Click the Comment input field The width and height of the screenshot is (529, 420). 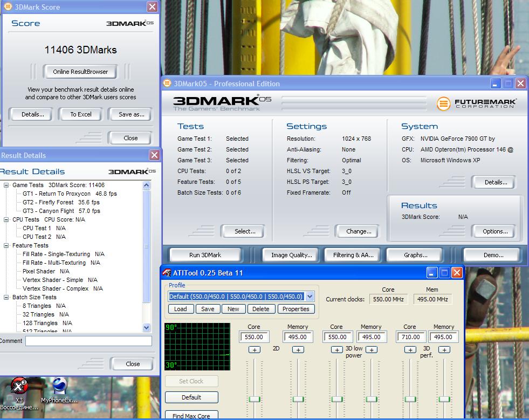point(89,341)
